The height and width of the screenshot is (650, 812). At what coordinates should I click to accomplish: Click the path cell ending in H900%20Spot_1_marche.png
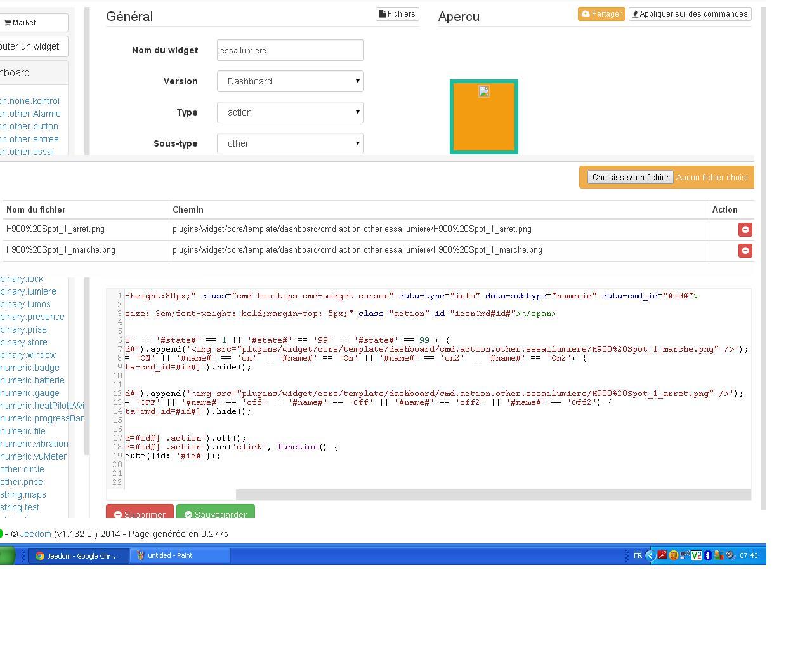coord(439,250)
